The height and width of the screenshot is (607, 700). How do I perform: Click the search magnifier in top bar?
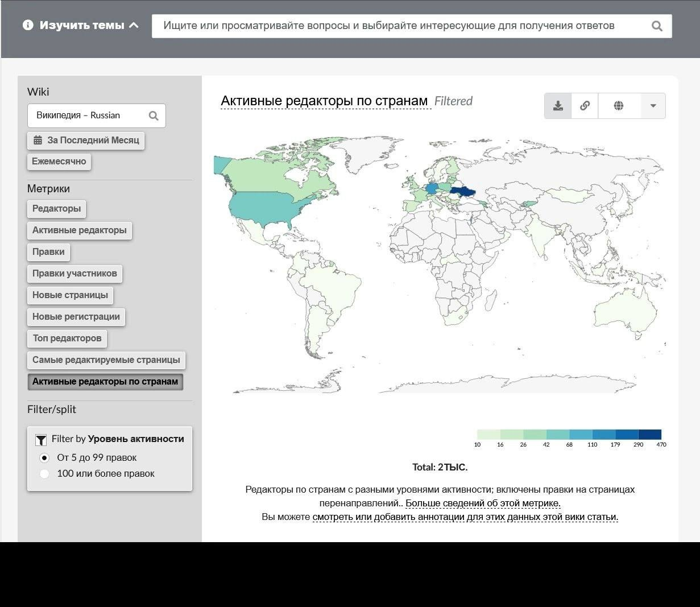click(x=657, y=26)
